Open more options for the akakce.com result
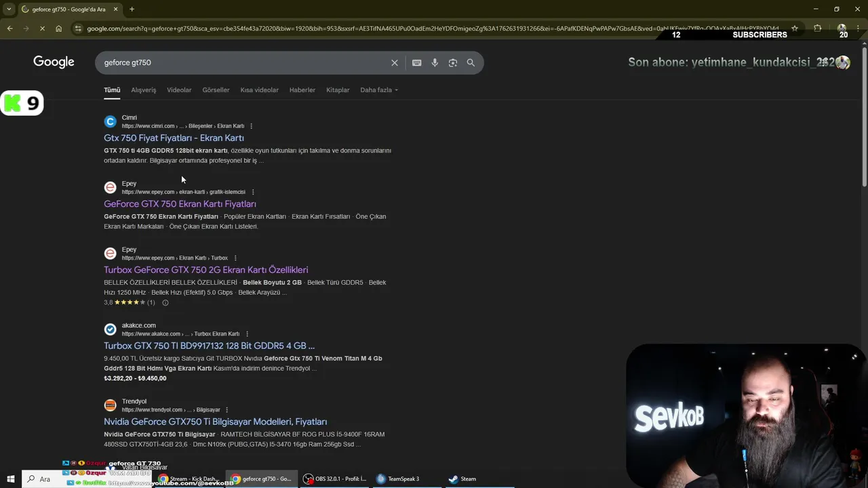 point(247,333)
